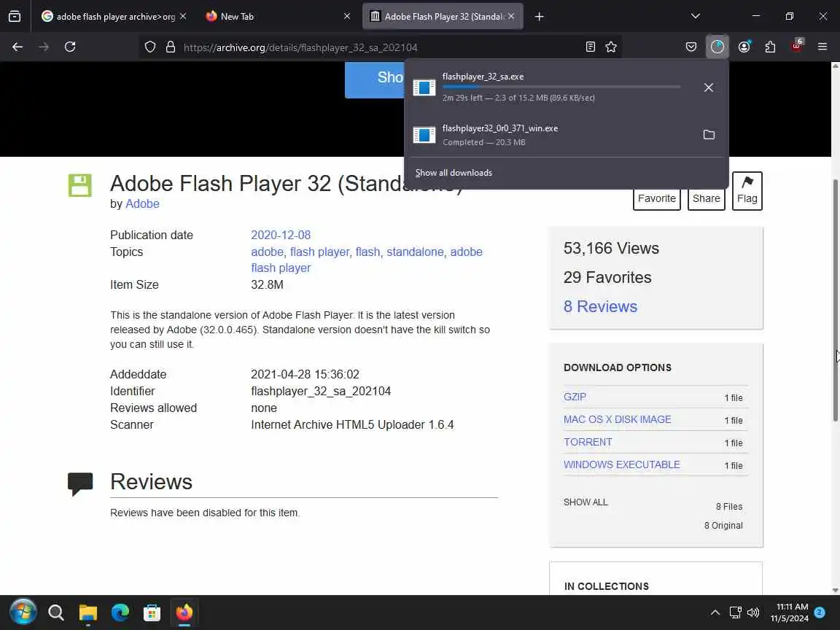
Task: Open tracking protection shield icon
Action: (150, 47)
